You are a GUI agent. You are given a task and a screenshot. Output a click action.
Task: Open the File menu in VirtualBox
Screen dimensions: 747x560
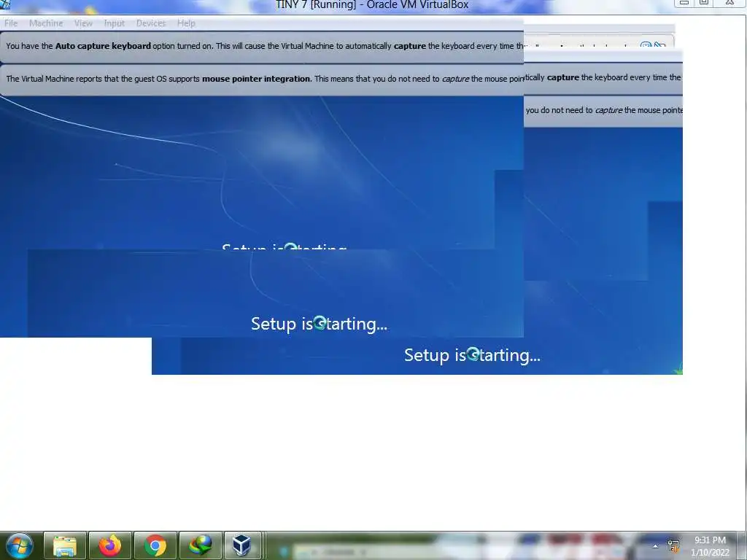11,23
